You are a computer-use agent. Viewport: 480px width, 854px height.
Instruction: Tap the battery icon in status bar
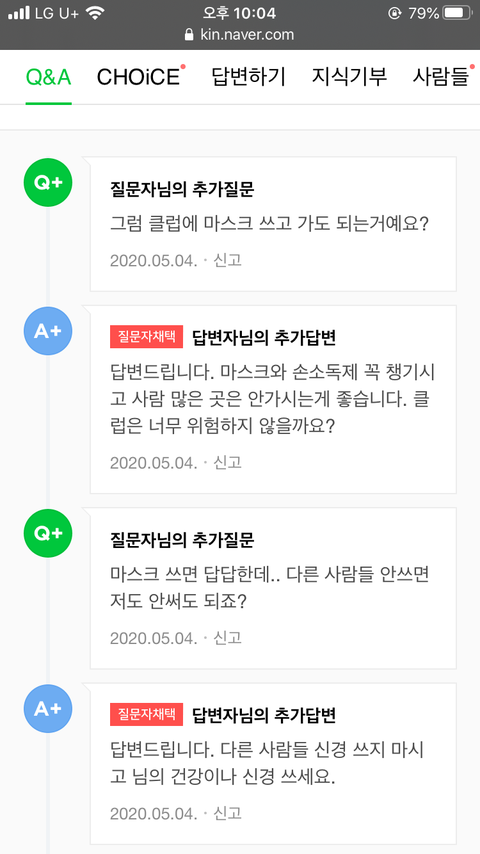[x=458, y=13]
